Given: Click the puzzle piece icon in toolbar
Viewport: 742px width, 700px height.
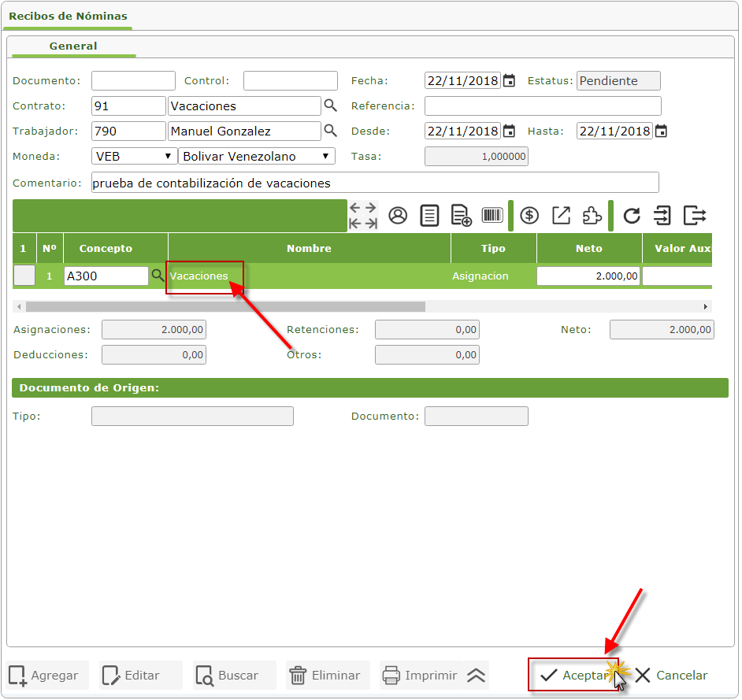Looking at the screenshot, I should (x=592, y=216).
